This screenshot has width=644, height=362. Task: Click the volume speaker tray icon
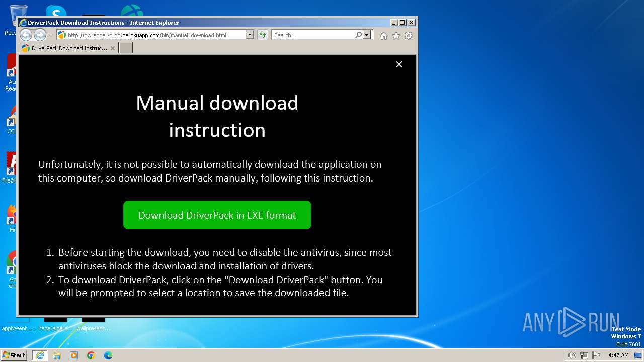point(572,355)
